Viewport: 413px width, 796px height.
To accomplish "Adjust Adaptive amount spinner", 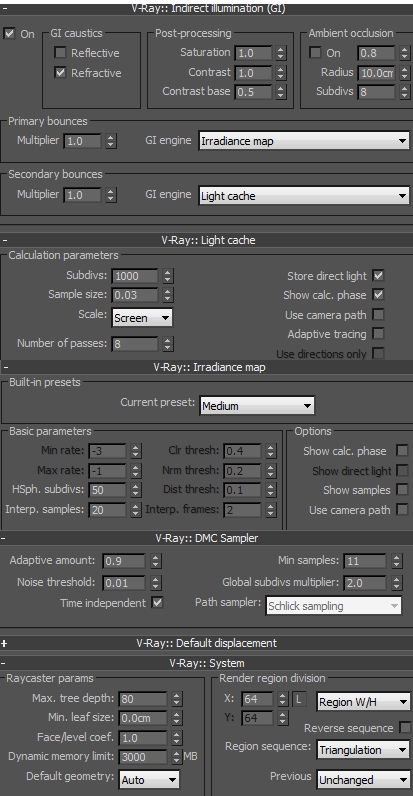I will pos(156,560).
